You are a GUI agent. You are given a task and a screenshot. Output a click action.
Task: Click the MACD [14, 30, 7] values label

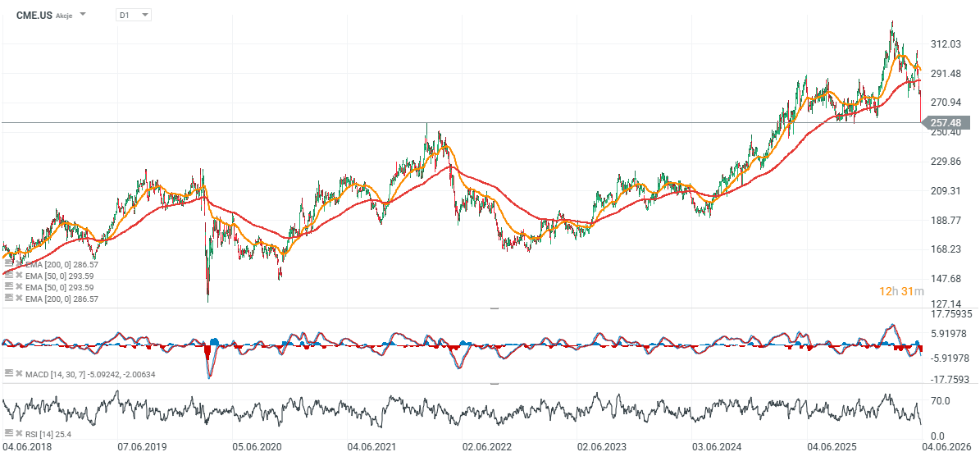(91, 374)
